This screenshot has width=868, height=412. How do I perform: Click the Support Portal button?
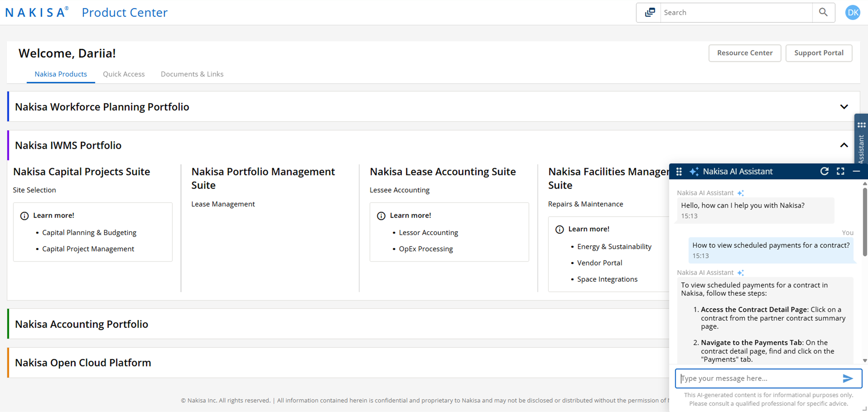818,53
